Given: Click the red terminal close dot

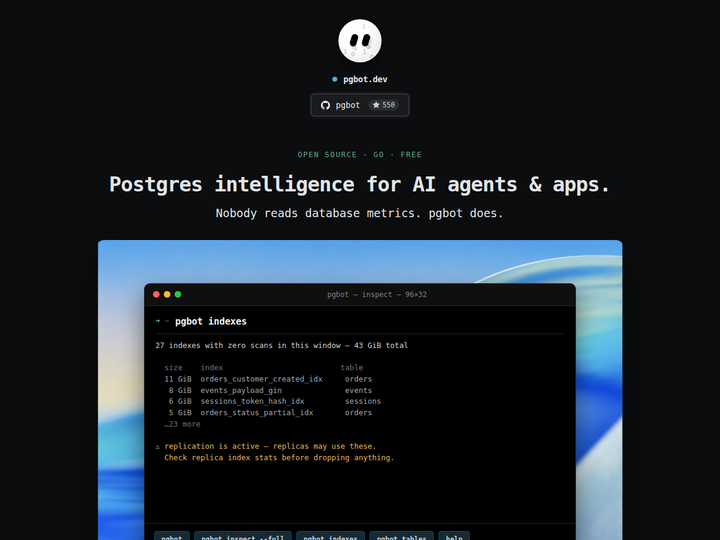Looking at the screenshot, I should click(156, 294).
